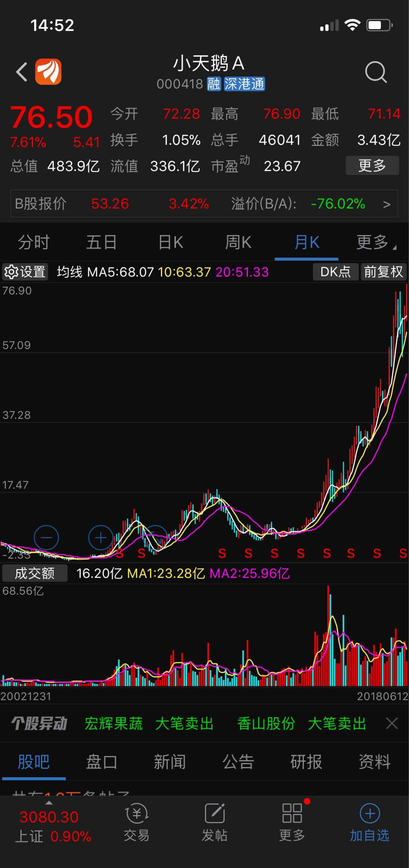Tap 宏辉果蔬 stock alert link
409x868 pixels.
pos(114,723)
